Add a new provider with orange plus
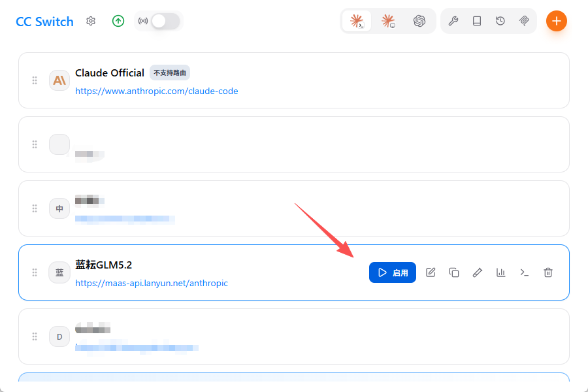Image resolution: width=588 pixels, height=392 pixels. coord(556,21)
